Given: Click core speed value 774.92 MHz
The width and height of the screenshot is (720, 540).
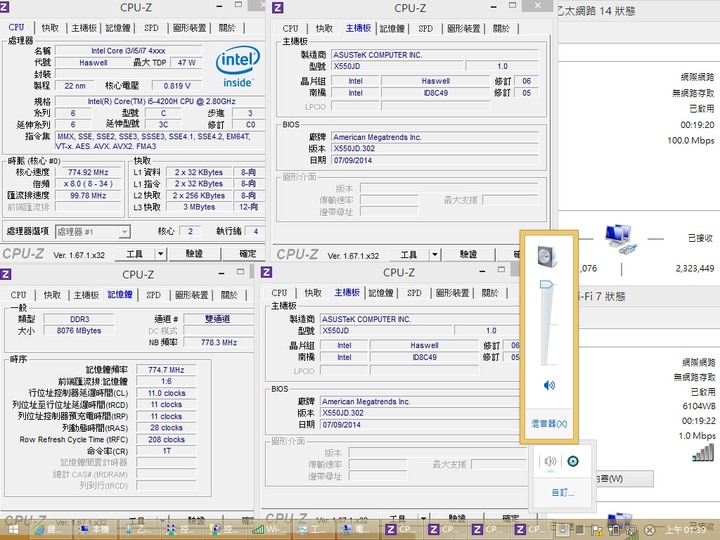Looking at the screenshot, I should click(x=88, y=172).
